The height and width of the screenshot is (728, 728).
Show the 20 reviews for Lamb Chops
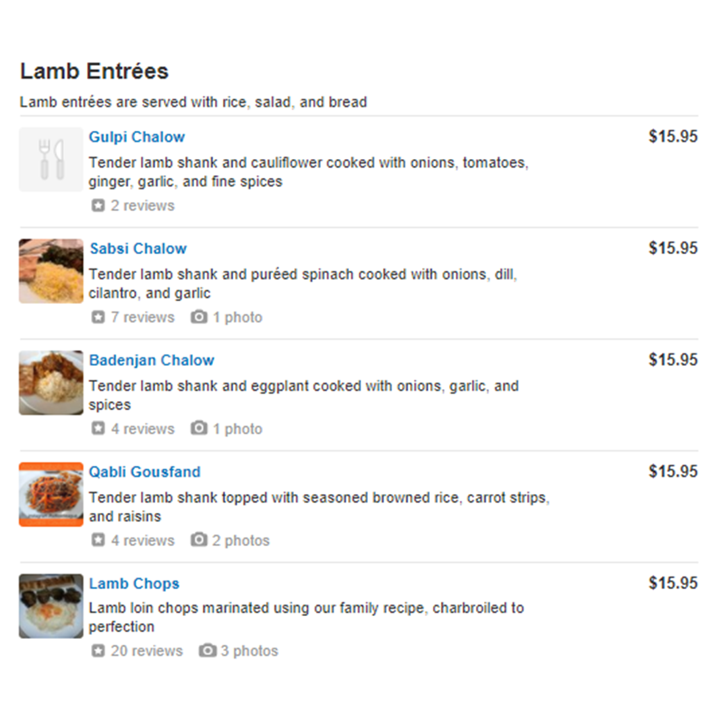click(x=147, y=651)
